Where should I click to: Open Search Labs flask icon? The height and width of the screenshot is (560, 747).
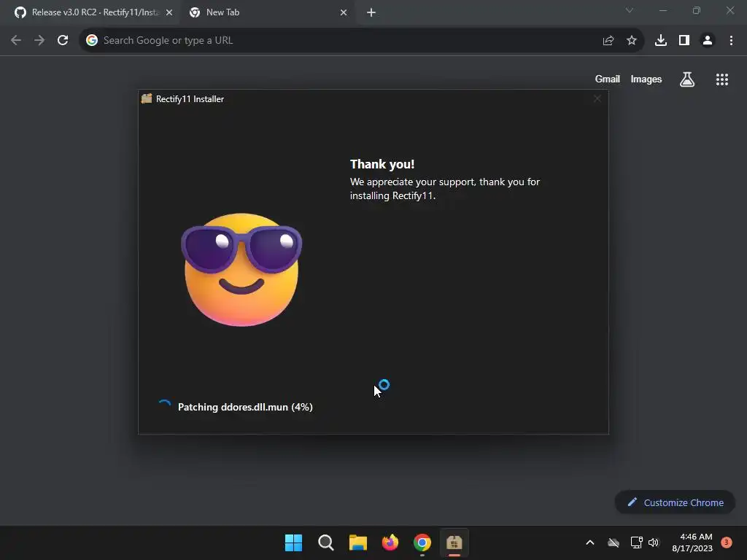pos(687,79)
